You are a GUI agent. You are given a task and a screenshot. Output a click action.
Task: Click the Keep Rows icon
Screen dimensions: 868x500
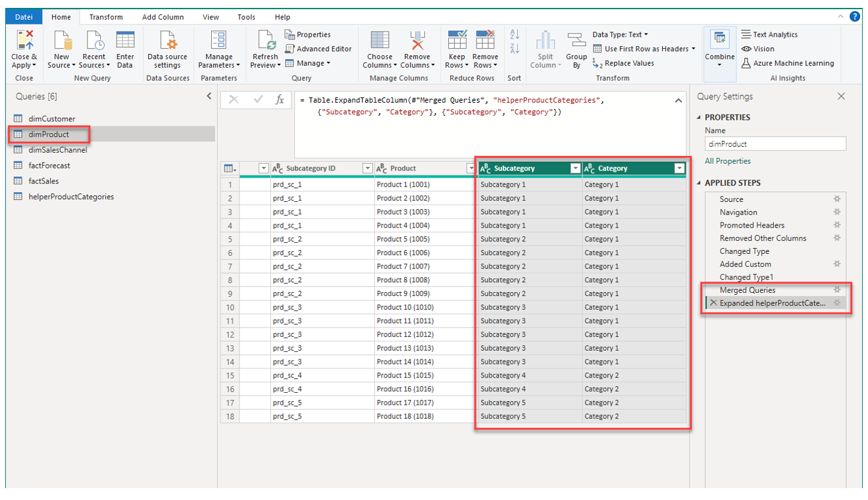(x=457, y=40)
